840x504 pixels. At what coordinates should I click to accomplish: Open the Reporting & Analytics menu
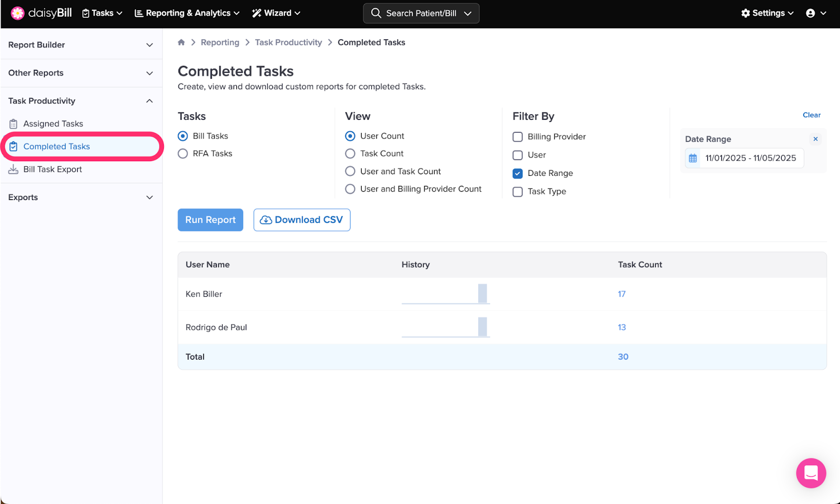(187, 13)
